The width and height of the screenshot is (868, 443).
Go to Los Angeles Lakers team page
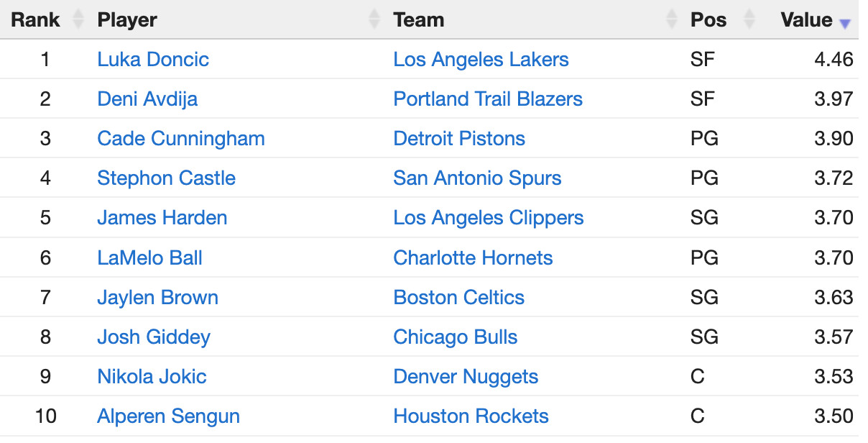click(x=481, y=59)
